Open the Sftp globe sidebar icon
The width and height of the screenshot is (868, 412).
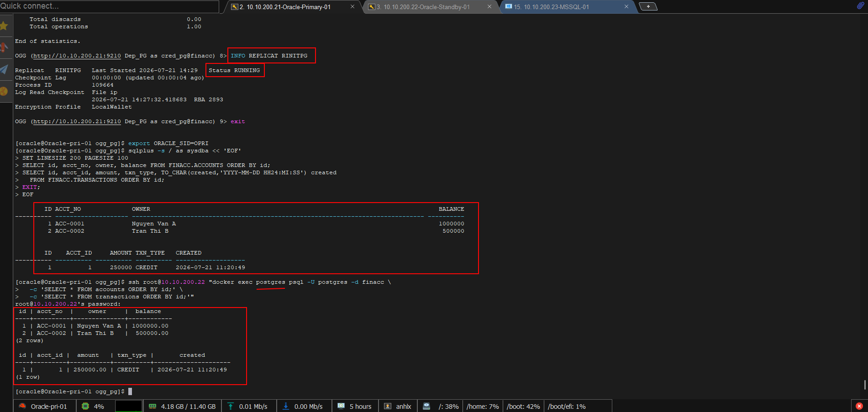pos(4,91)
